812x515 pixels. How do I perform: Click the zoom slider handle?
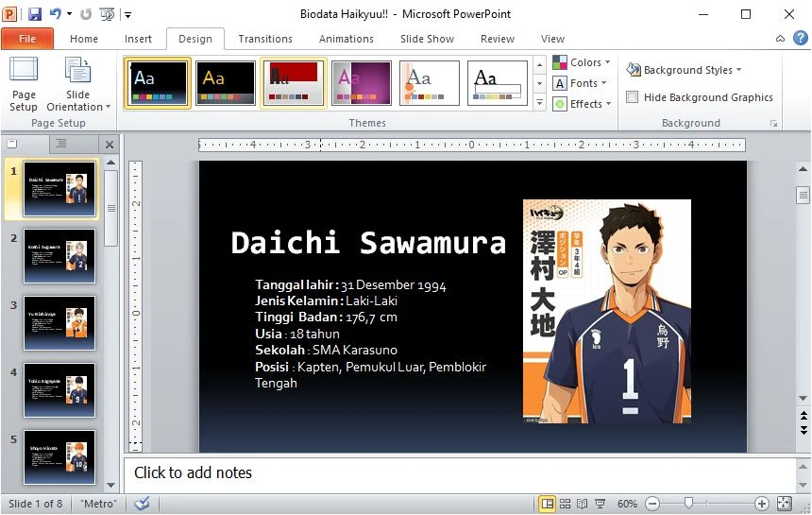point(688,503)
